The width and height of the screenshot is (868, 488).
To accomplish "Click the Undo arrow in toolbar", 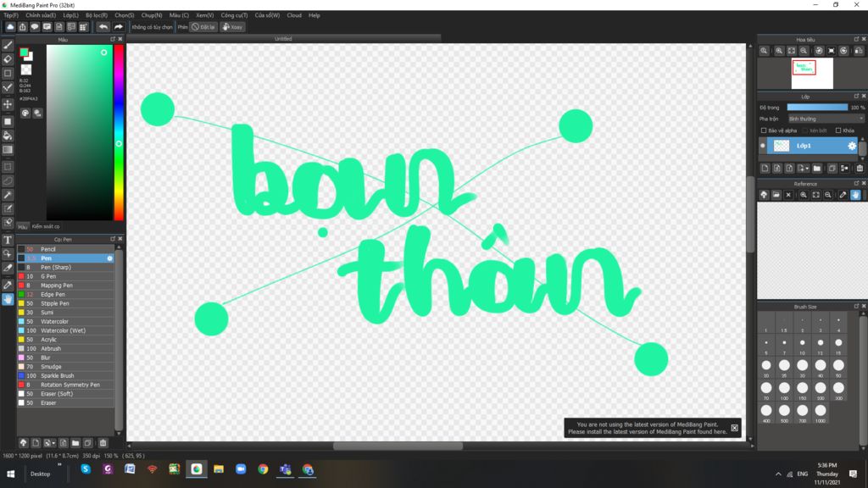I will click(x=103, y=26).
